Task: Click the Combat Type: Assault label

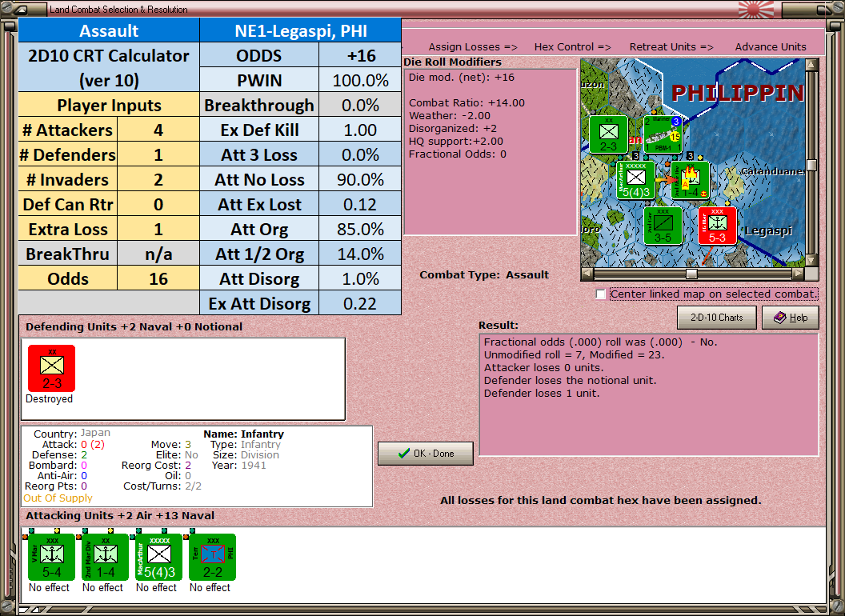Action: (x=484, y=275)
